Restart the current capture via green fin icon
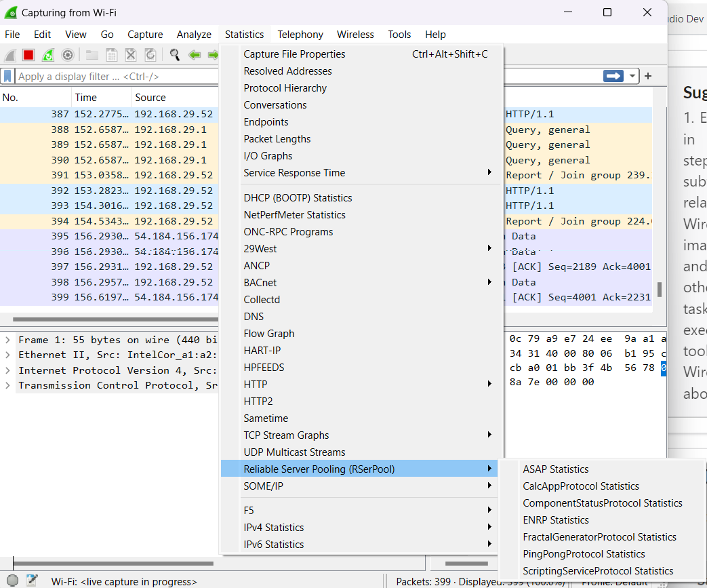The image size is (707, 588). [x=48, y=55]
